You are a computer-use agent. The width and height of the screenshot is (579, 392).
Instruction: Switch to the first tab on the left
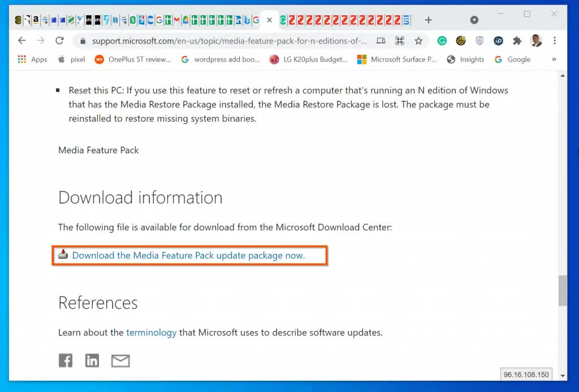(x=18, y=20)
